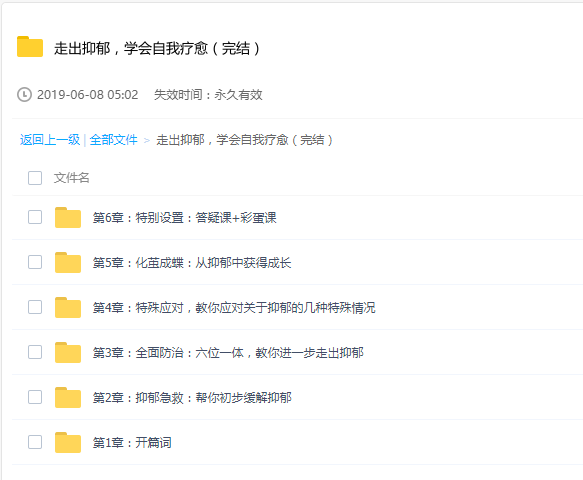
Task: Check the box for 第3章 全面防治
Action: point(35,352)
